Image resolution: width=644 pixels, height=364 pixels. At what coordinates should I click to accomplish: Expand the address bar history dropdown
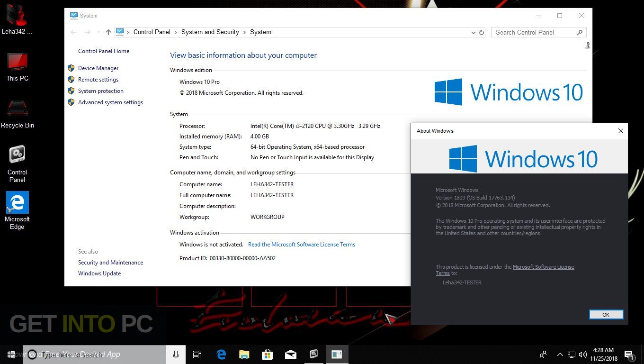click(474, 32)
